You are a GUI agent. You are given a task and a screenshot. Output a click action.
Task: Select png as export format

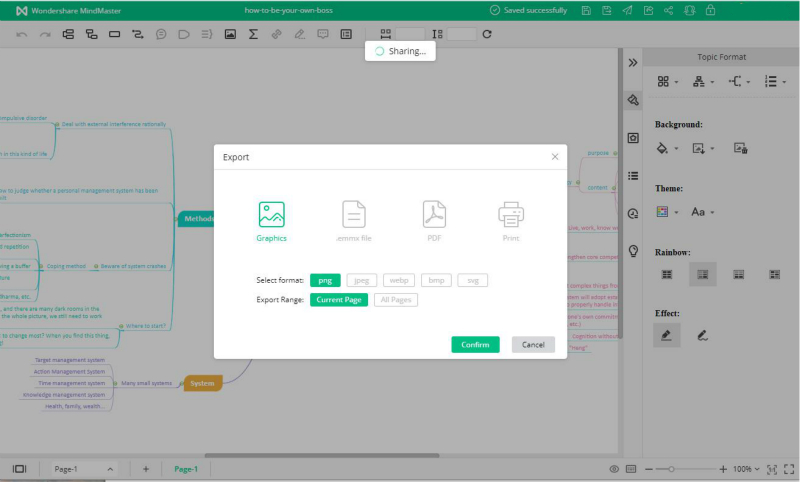pos(324,280)
